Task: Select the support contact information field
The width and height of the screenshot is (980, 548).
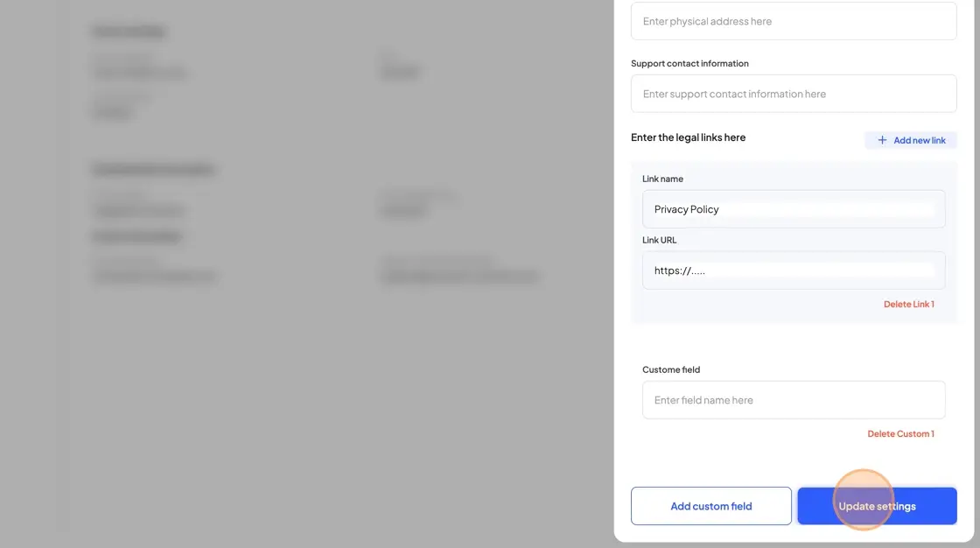Action: 793,94
